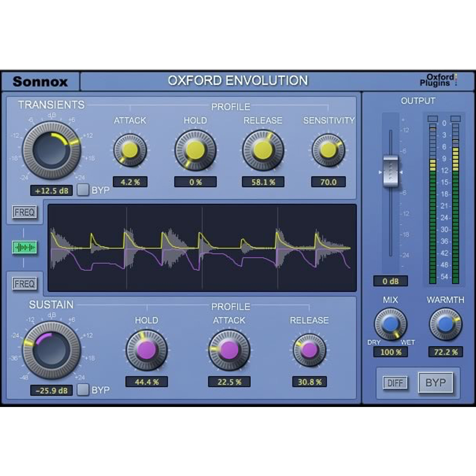Click the Transients gain knob
The image size is (476, 476).
click(51, 151)
